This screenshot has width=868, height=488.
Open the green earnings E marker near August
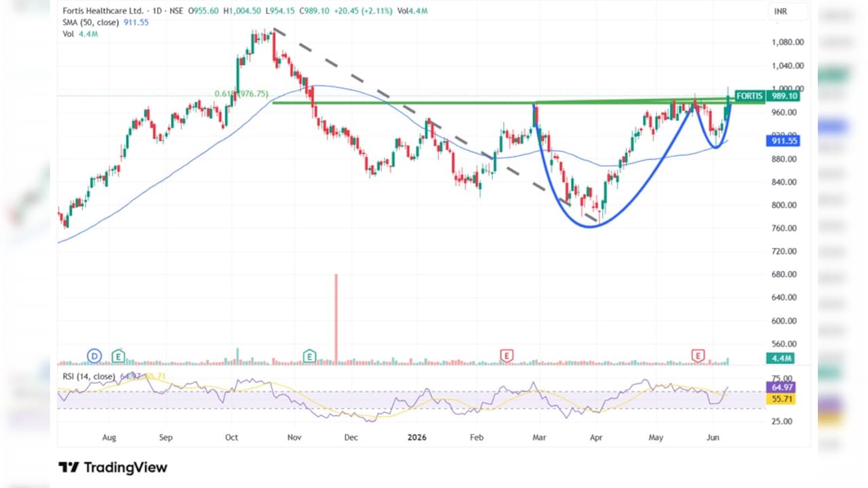tap(119, 355)
